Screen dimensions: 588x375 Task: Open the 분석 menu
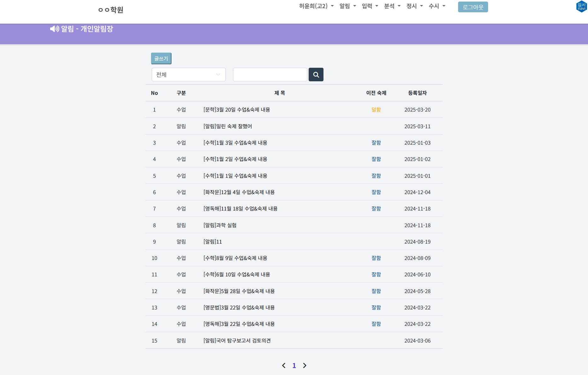pyautogui.click(x=392, y=6)
